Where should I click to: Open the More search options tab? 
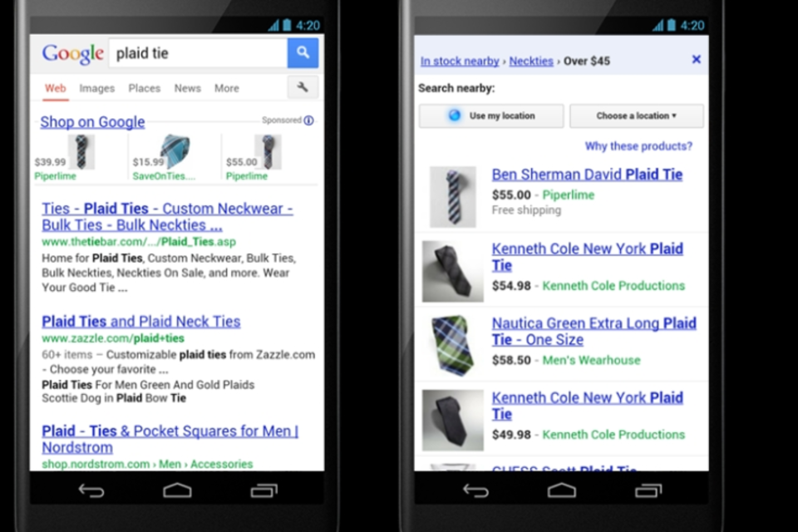pos(226,88)
